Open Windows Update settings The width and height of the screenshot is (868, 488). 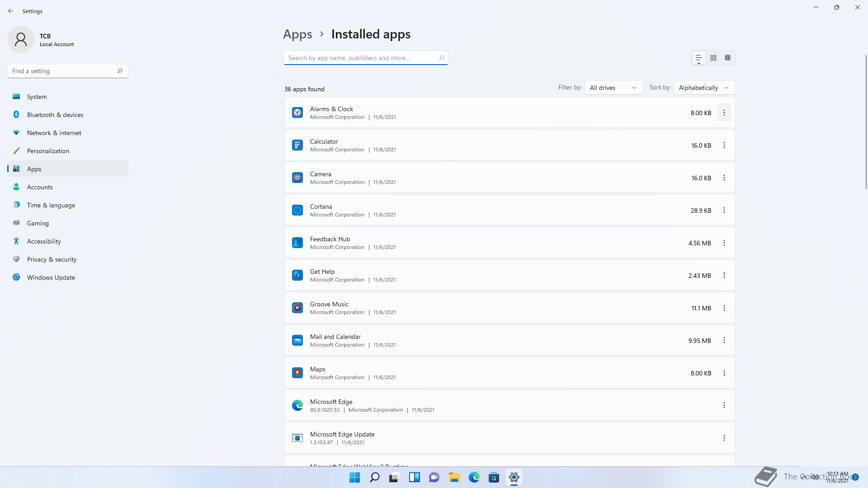coord(68,277)
